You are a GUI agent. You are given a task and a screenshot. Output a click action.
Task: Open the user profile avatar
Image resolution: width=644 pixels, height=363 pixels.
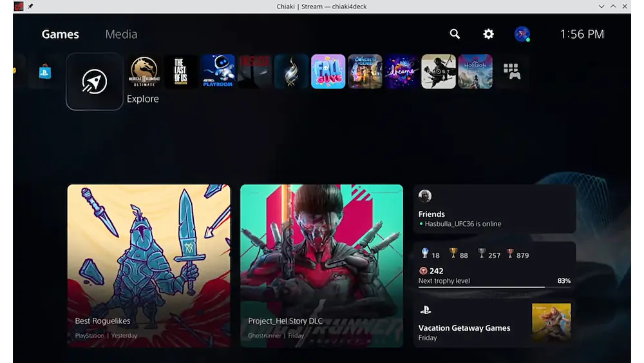click(x=522, y=34)
